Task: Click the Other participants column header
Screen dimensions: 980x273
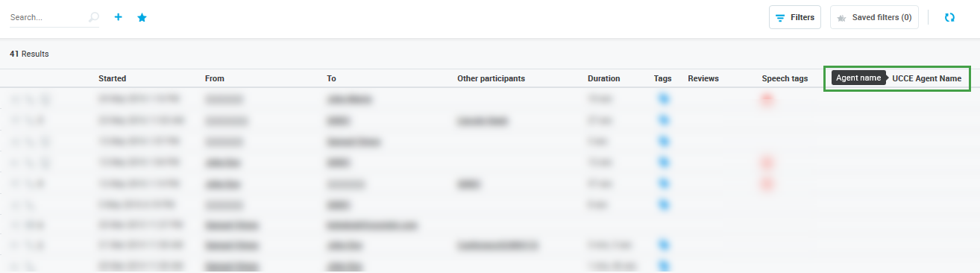Action: (x=491, y=78)
